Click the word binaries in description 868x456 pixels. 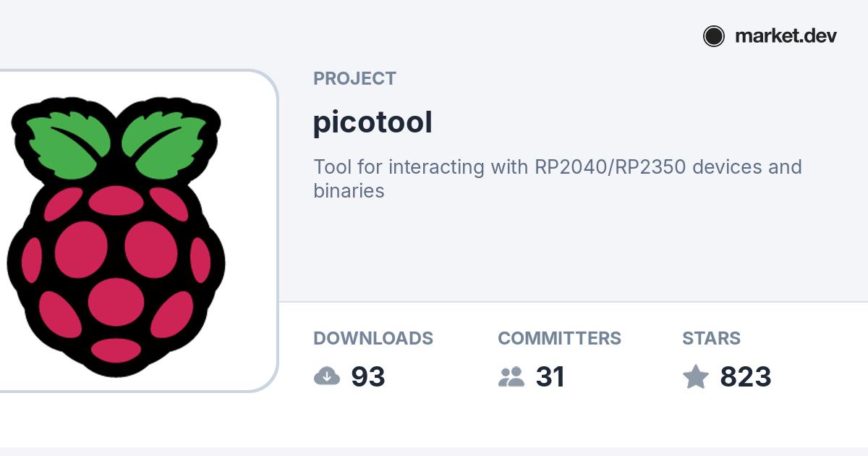point(349,191)
